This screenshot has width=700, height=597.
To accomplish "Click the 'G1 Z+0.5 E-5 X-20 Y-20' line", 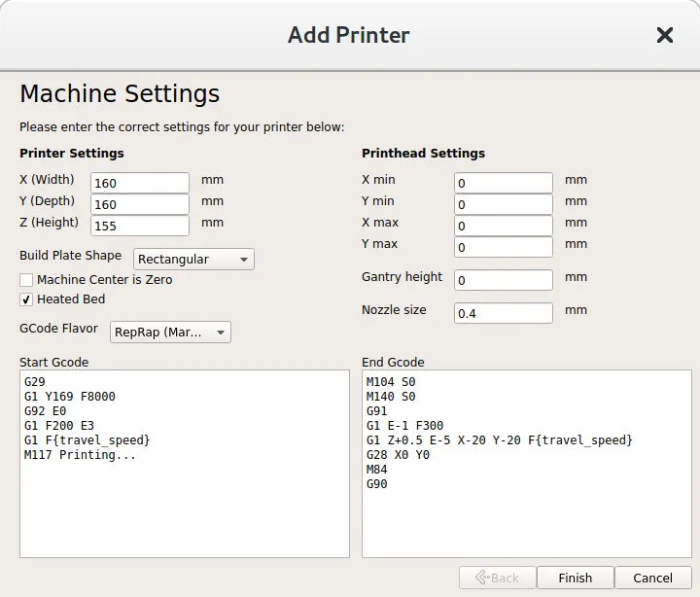I will pos(500,440).
